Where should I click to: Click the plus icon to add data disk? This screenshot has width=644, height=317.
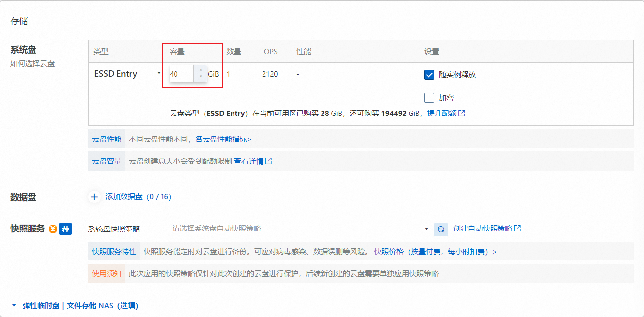(94, 197)
